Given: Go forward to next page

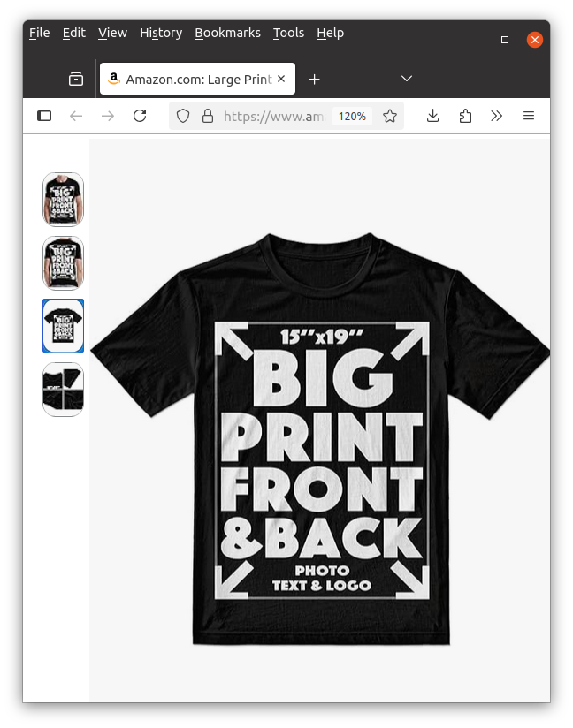Looking at the screenshot, I should coord(107,116).
